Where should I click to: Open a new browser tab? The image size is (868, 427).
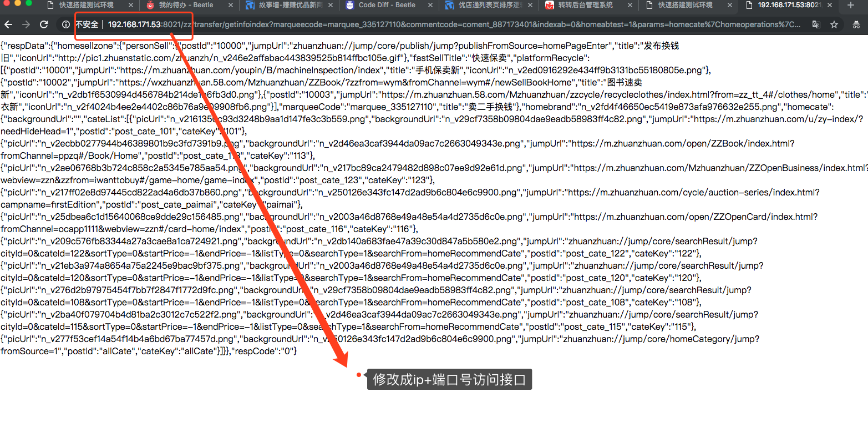[x=851, y=6]
